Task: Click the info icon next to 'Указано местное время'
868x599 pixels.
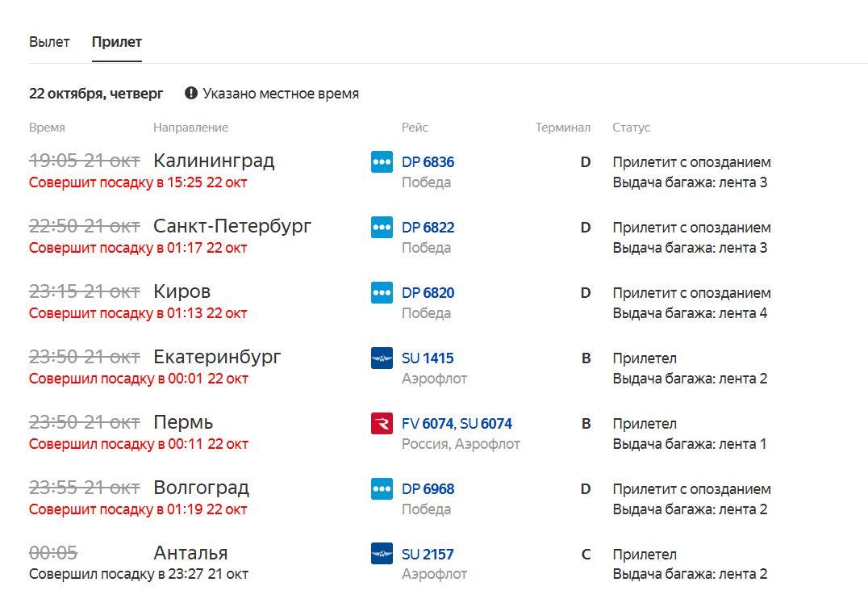Action: coord(191,93)
